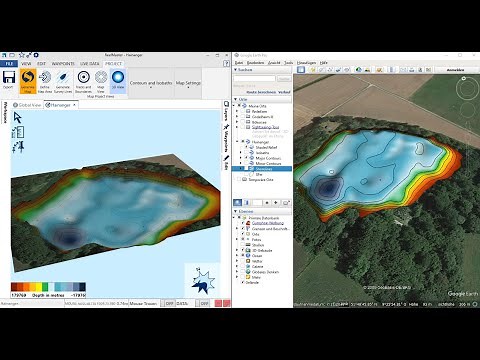
Task: Toggle the Gelände layer checkbox
Action: click(243, 282)
